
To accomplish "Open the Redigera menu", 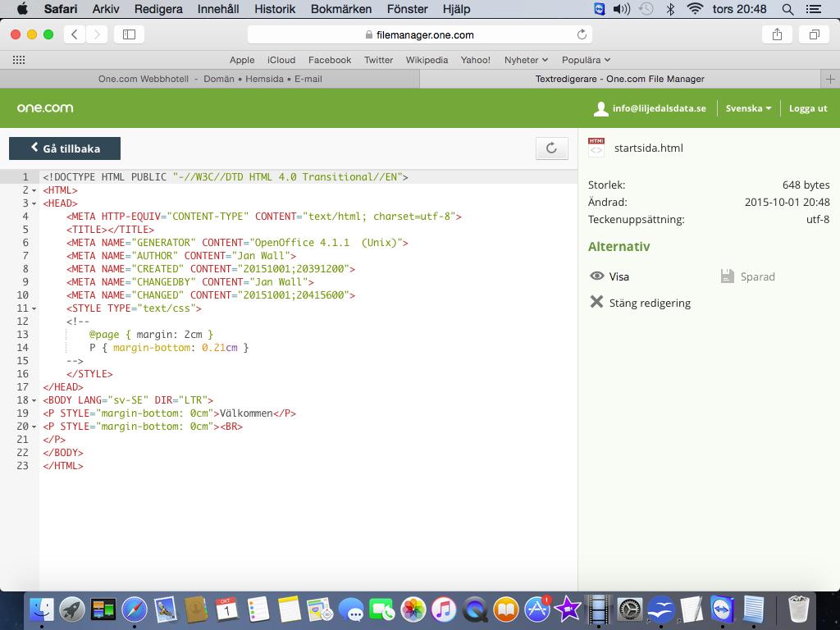I will tap(158, 9).
